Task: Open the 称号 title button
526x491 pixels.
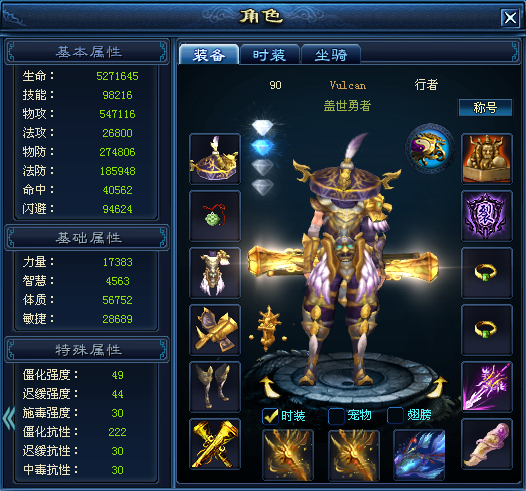Action: click(x=485, y=108)
